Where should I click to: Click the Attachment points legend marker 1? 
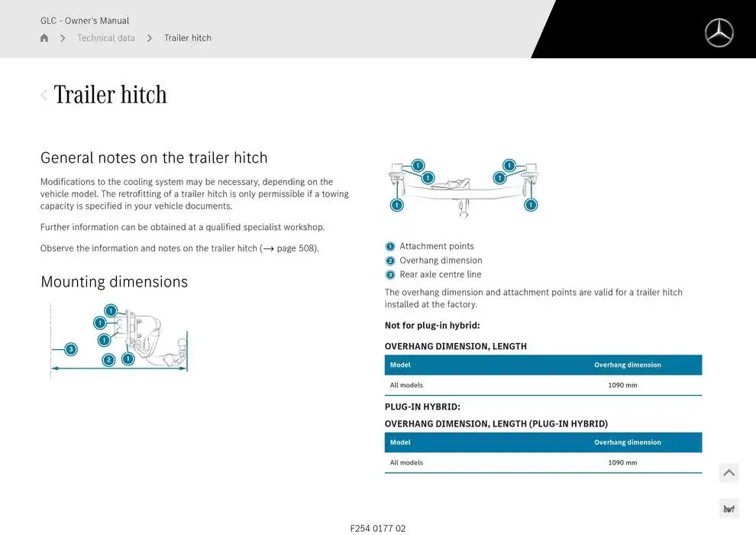tap(390, 247)
